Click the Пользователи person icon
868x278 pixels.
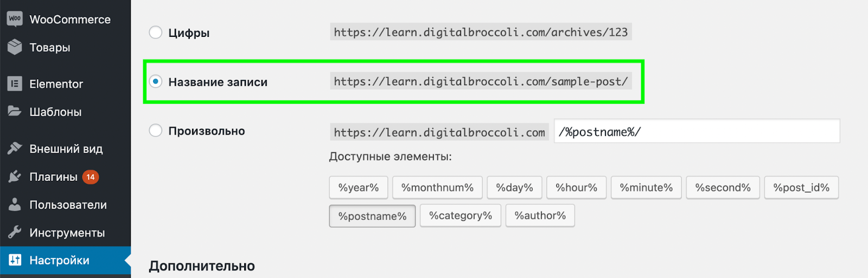point(15,204)
